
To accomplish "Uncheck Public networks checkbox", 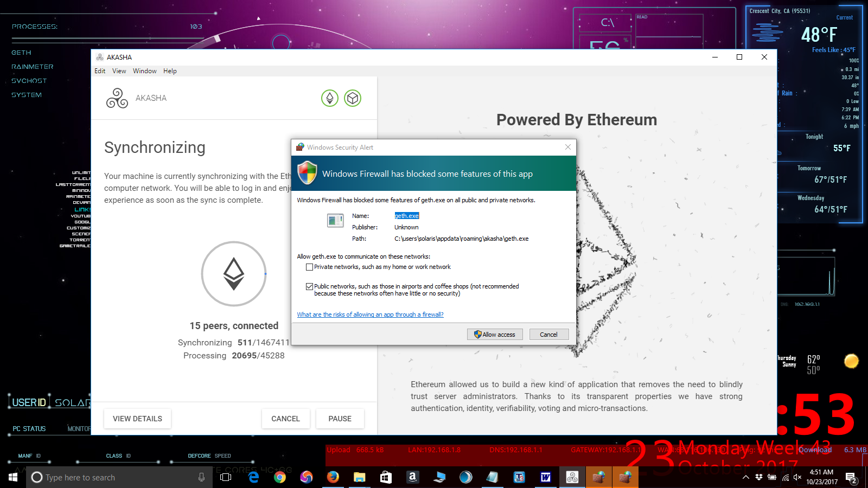I will 309,286.
